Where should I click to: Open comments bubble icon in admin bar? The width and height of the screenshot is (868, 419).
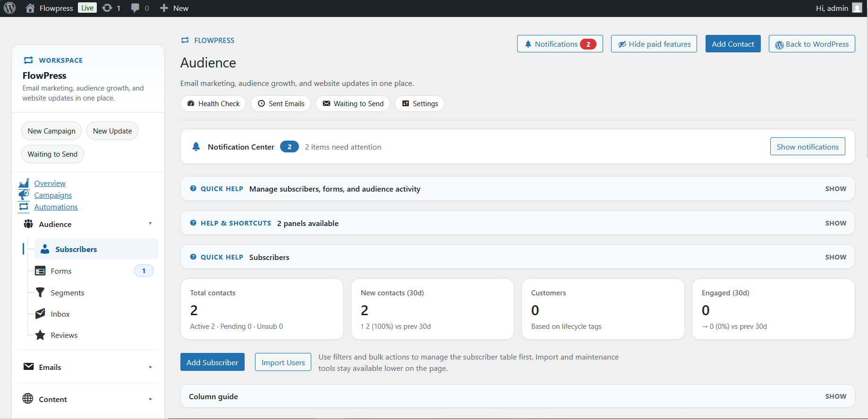point(135,8)
